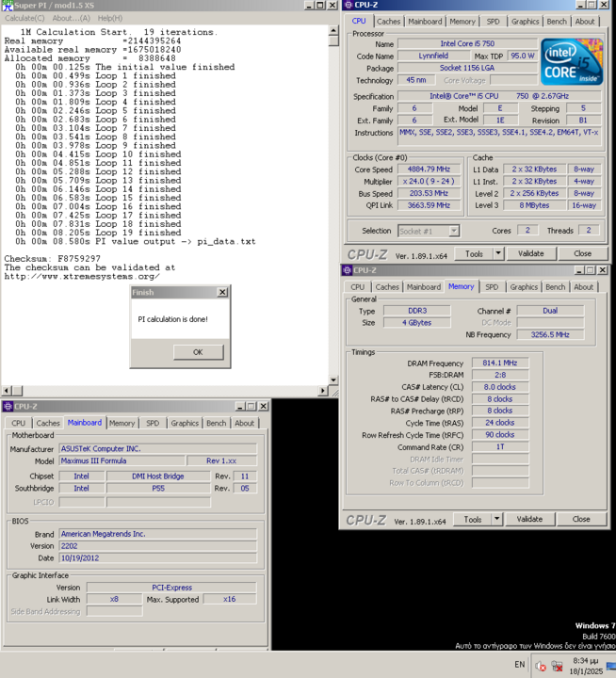This screenshot has width=616, height=678.
Task: Click the Super PI title bar icon
Action: 8,6
